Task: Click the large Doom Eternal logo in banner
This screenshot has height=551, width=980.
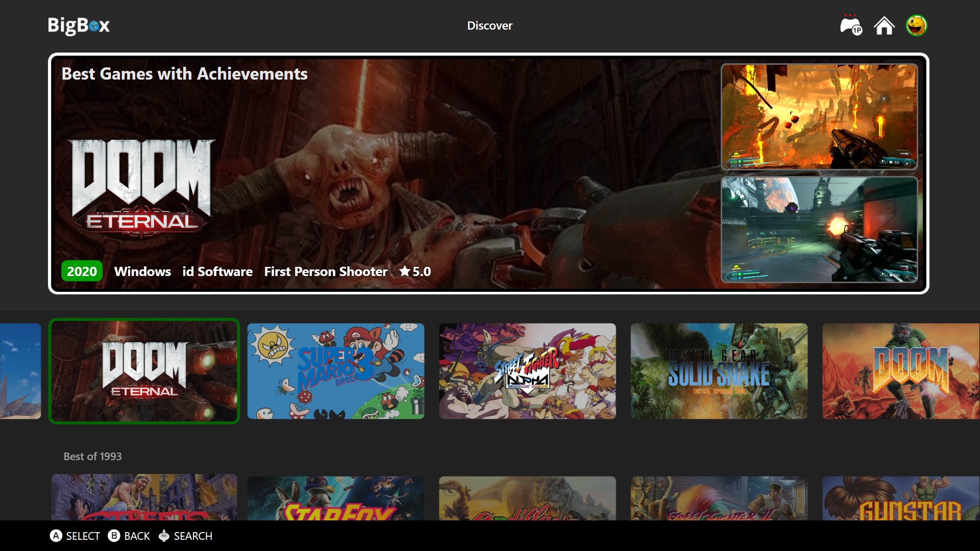Action: (141, 188)
